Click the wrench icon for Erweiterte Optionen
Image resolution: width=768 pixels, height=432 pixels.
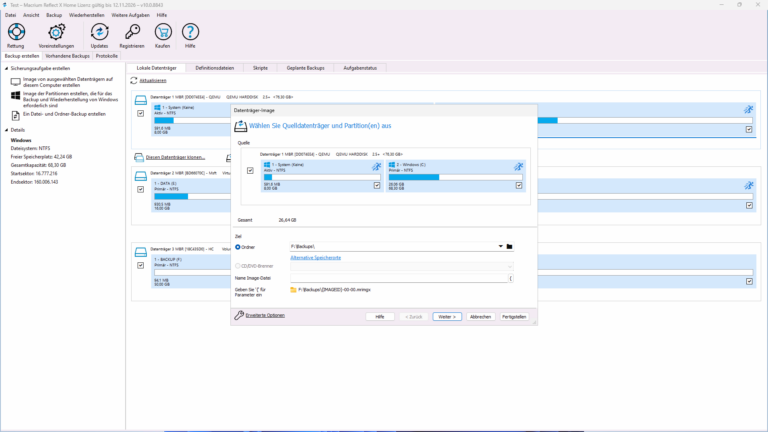tap(239, 315)
